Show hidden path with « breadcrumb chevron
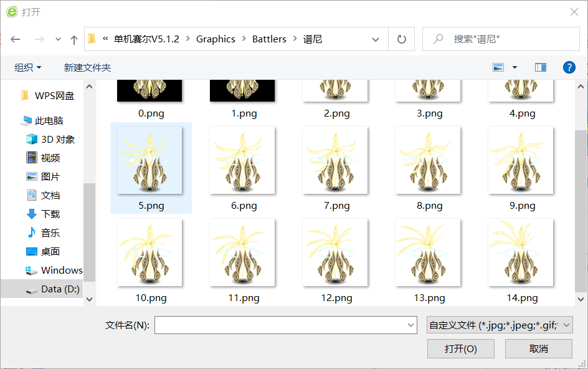This screenshot has height=369, width=588. pos(105,39)
